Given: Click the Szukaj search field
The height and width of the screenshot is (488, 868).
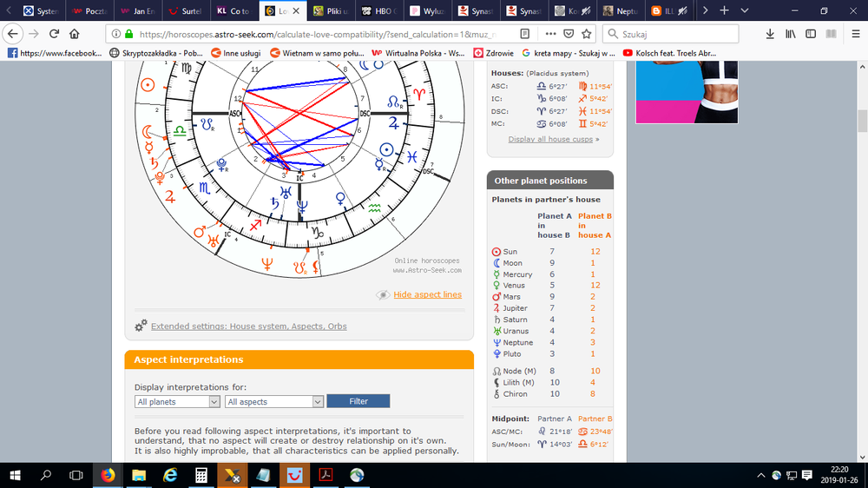Looking at the screenshot, I should (677, 34).
